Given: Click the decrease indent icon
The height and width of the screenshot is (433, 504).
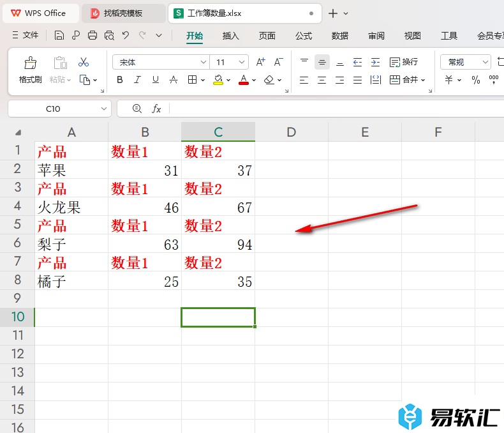Looking at the screenshot, I should pos(357,62).
